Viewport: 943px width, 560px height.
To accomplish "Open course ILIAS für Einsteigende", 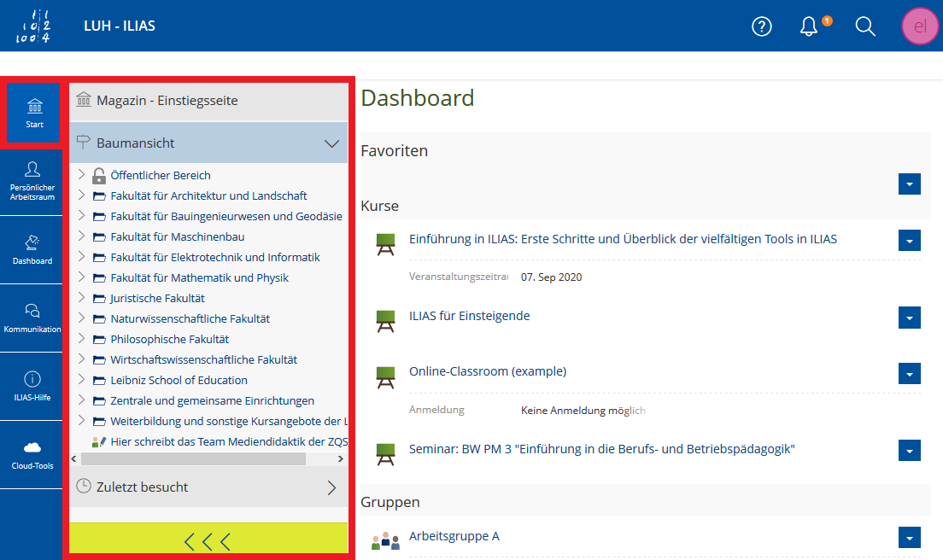I will point(469,316).
